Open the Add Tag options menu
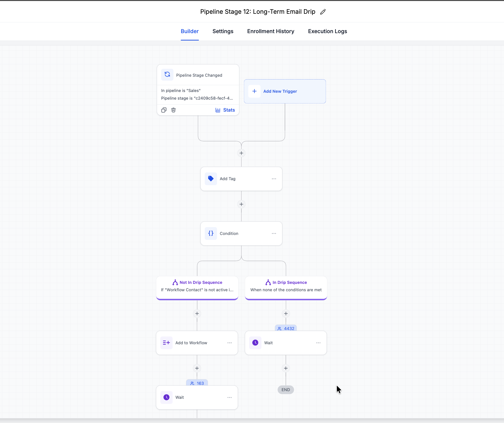Screen dimensions: 504x423 click(274, 179)
